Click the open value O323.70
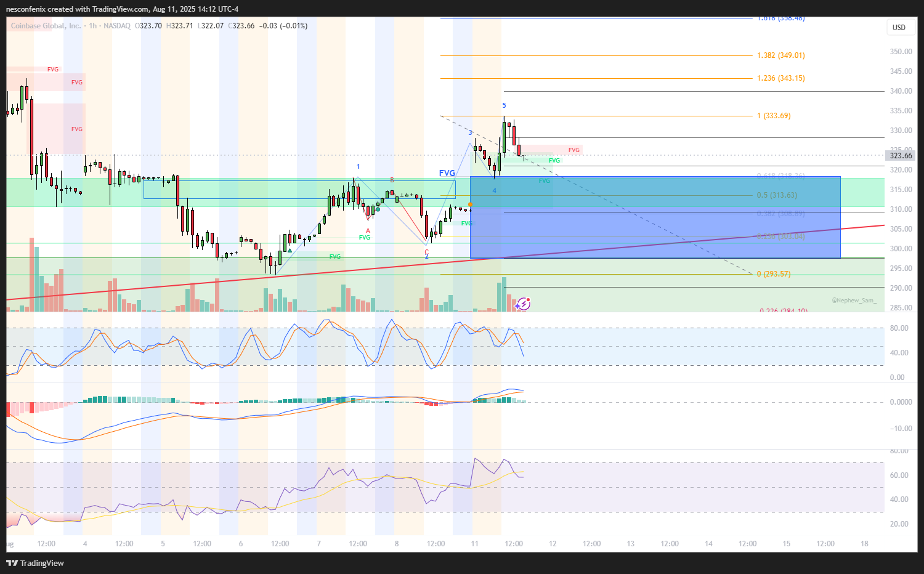Viewport: 924px width, 574px height. [x=148, y=26]
